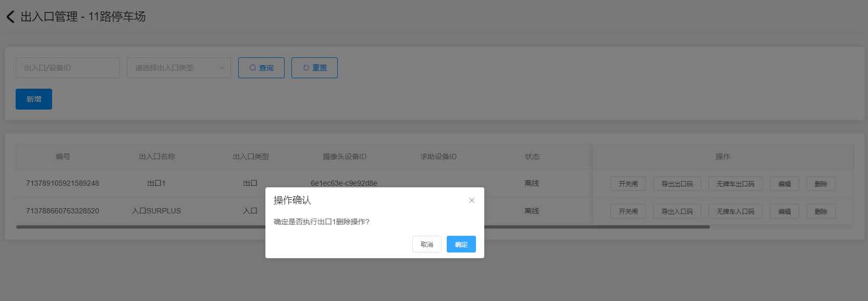Open the 请选择出入口类型 dropdown

click(178, 68)
